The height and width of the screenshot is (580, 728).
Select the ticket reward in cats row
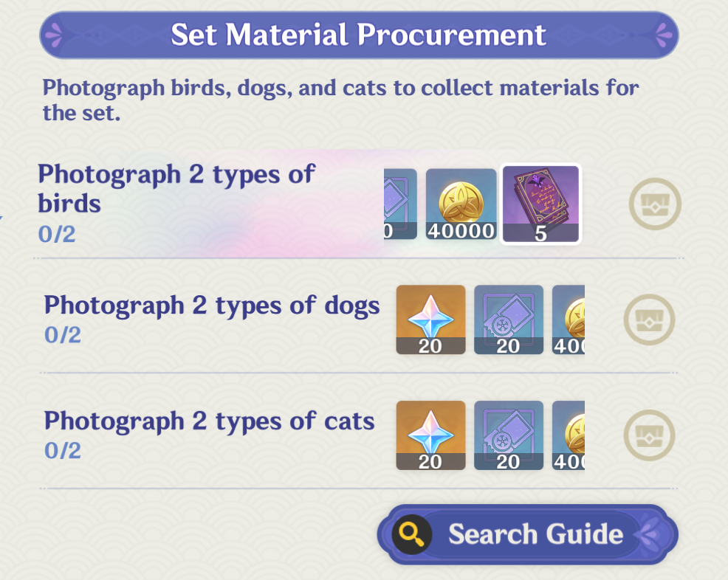click(508, 435)
